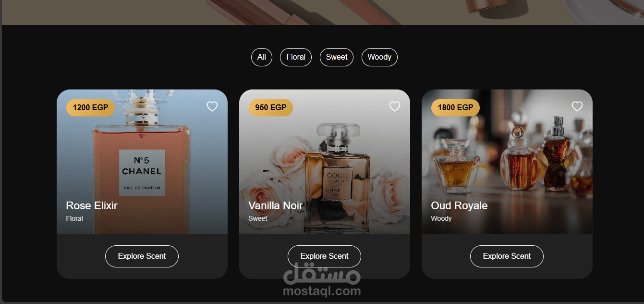The image size is (644, 304).
Task: Select the 1800 EGP price badge
Action: (x=455, y=107)
